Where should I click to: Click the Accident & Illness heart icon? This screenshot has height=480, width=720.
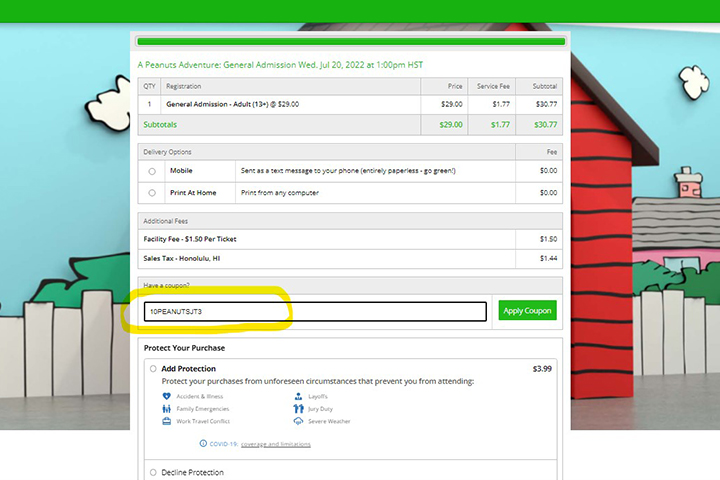[x=167, y=396]
